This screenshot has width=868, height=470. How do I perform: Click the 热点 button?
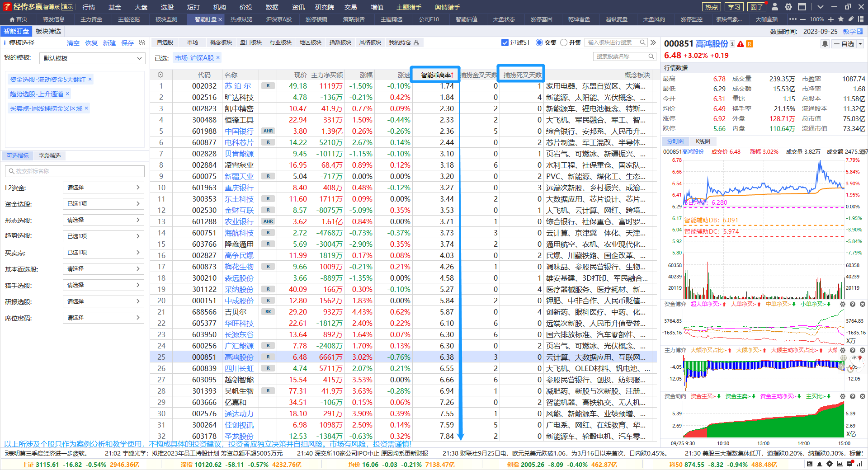tap(712, 7)
